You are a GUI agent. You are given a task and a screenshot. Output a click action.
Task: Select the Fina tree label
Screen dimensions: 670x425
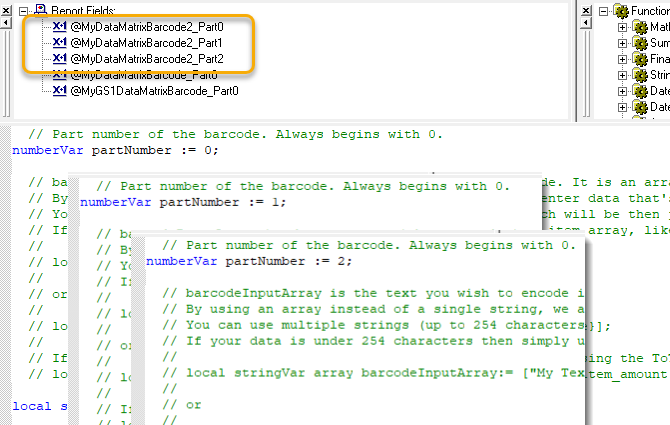coord(660,59)
